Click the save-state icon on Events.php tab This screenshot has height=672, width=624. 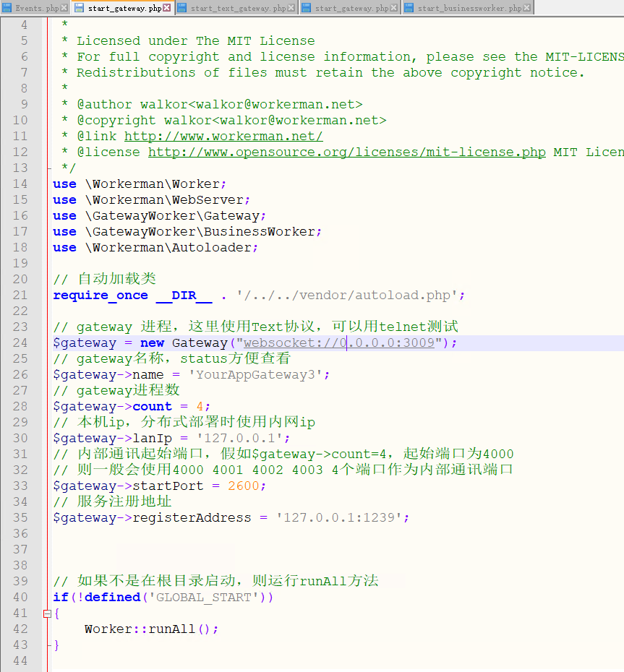click(x=7, y=8)
